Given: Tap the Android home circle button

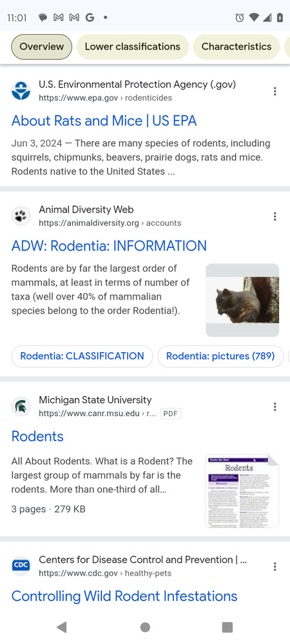Looking at the screenshot, I should click(145, 627).
